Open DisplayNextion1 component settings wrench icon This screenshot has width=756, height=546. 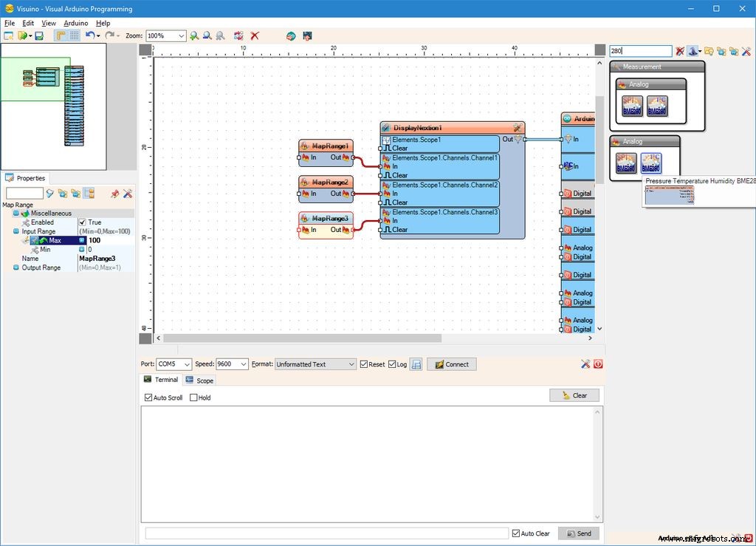(518, 128)
